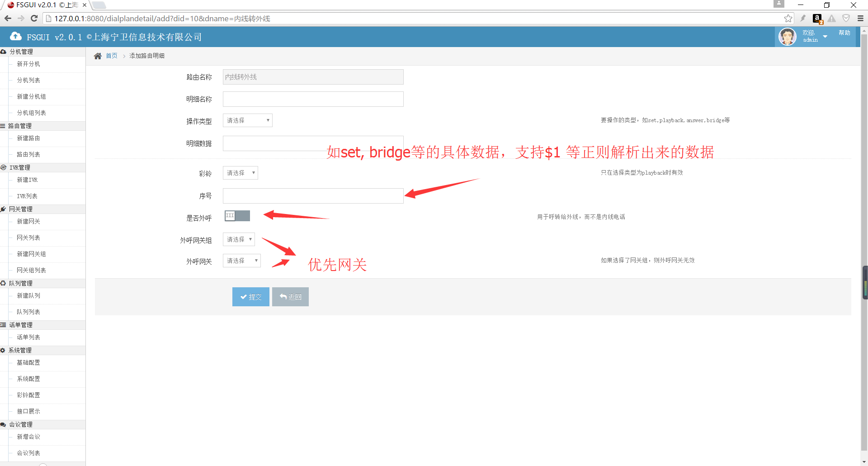Screen dimensions: 868x466
Task: Choose an option in 外呼网关 dropdown
Action: tap(241, 261)
